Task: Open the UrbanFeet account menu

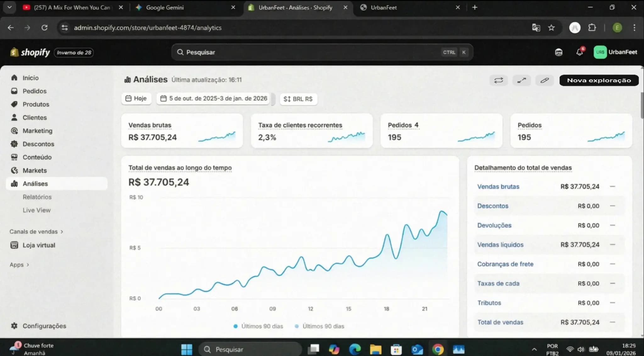Action: [615, 52]
